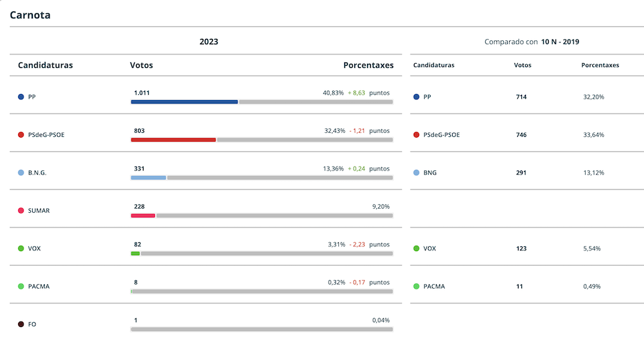The height and width of the screenshot is (337, 644).
Task: Click the light blue B.N.G. party dot
Action: pos(21,173)
